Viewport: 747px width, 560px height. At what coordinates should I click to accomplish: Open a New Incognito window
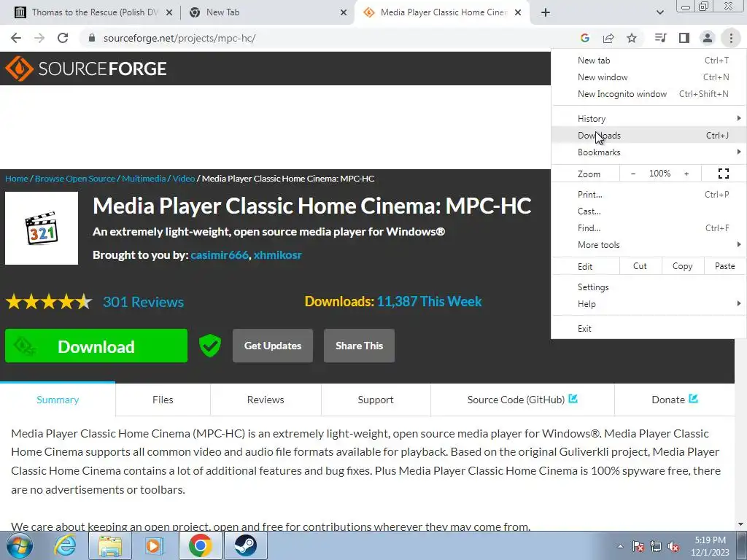pos(649,94)
